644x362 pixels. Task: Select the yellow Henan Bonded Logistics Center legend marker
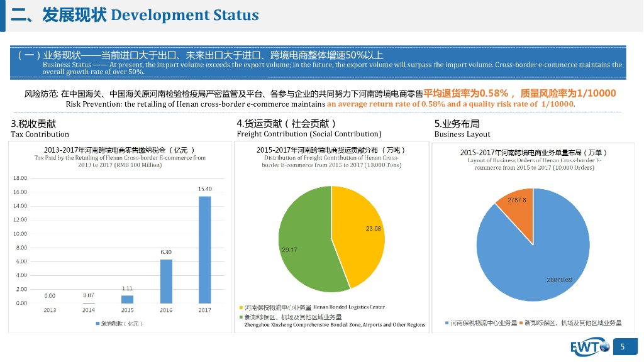(x=241, y=307)
